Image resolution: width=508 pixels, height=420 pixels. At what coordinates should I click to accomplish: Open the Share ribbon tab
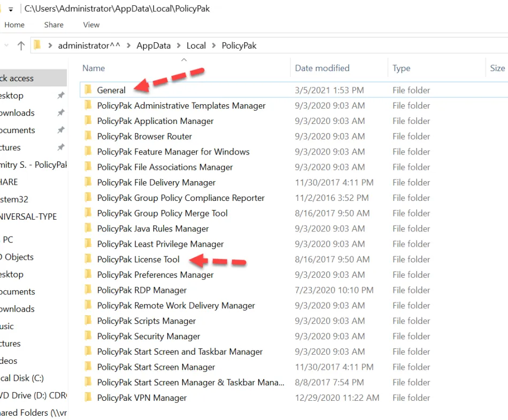(54, 25)
